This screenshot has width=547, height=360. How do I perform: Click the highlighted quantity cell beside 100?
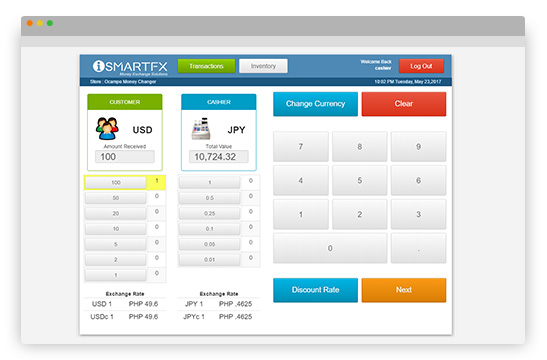tap(156, 182)
